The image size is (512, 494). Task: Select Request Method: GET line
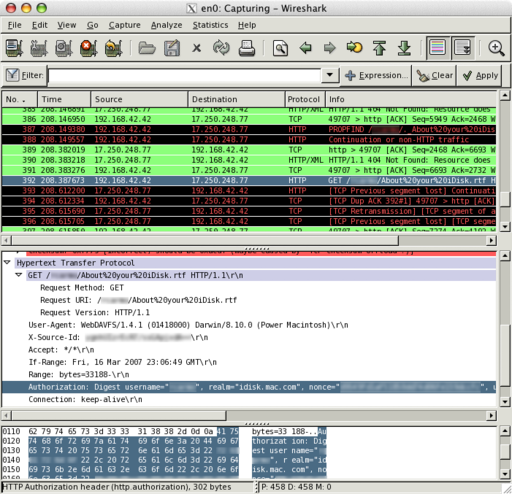[x=82, y=287]
